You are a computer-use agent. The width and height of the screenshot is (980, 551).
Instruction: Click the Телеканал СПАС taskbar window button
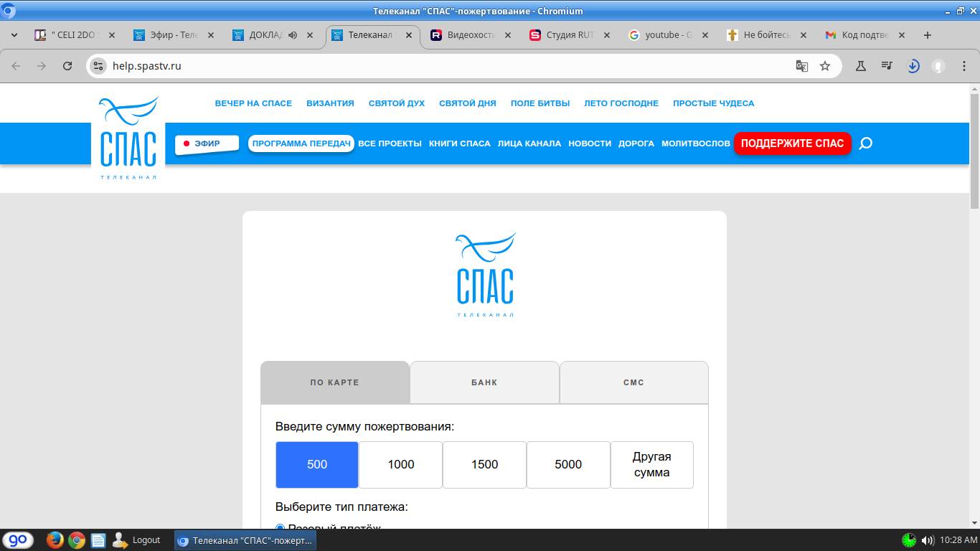[245, 540]
